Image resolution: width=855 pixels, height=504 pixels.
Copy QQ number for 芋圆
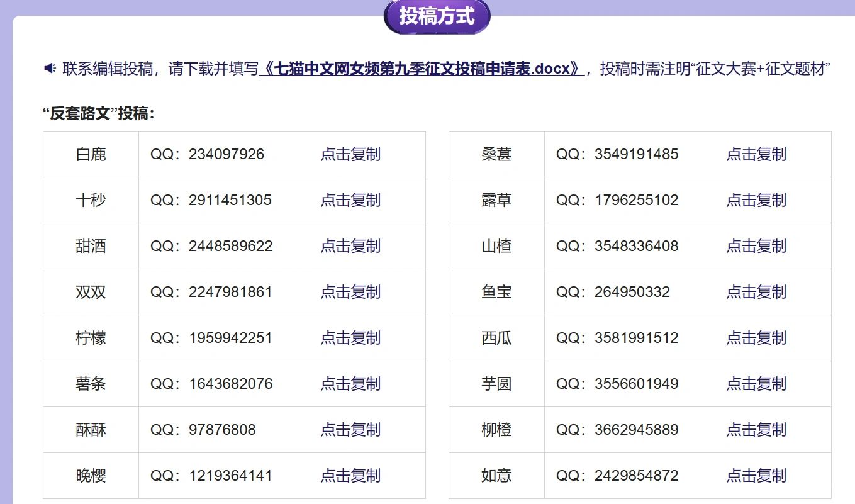pos(756,384)
